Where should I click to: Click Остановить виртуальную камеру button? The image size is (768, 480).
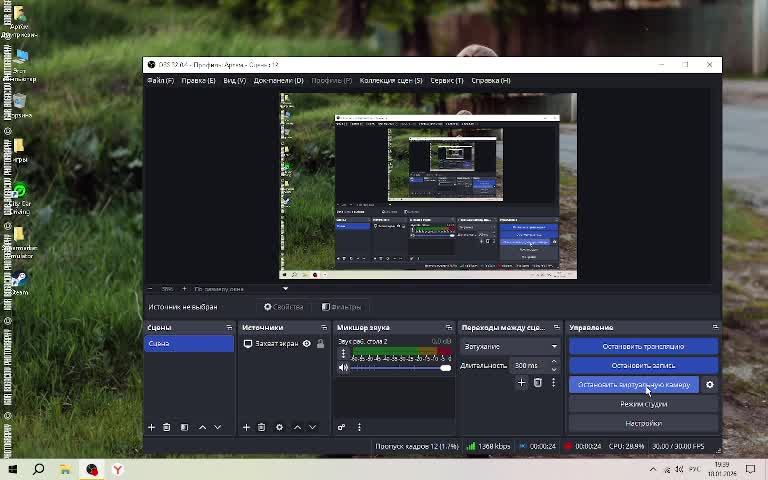coord(634,385)
